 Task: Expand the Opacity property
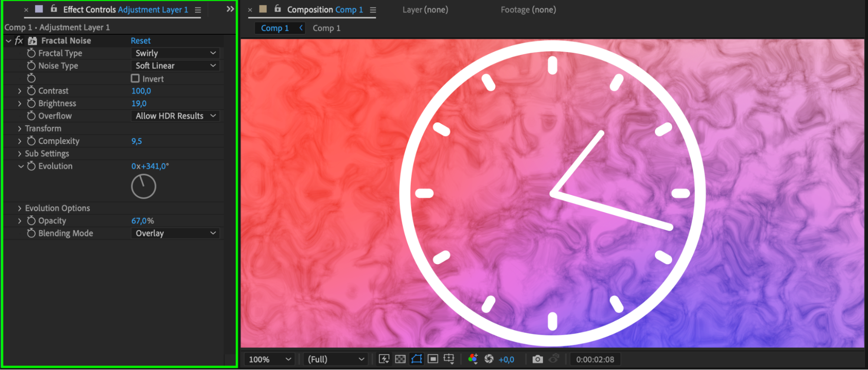tap(20, 221)
